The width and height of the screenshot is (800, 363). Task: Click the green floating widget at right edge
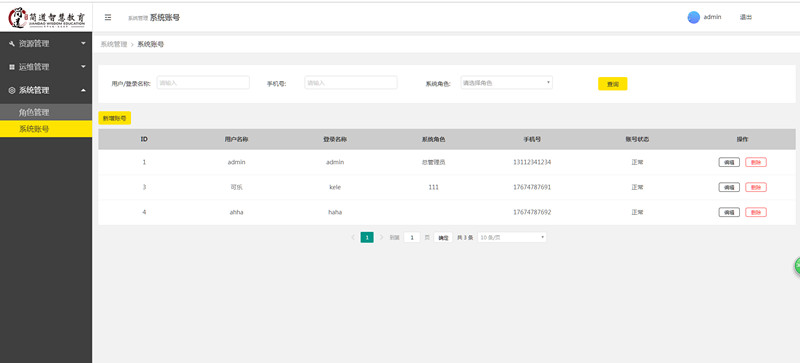[796, 266]
